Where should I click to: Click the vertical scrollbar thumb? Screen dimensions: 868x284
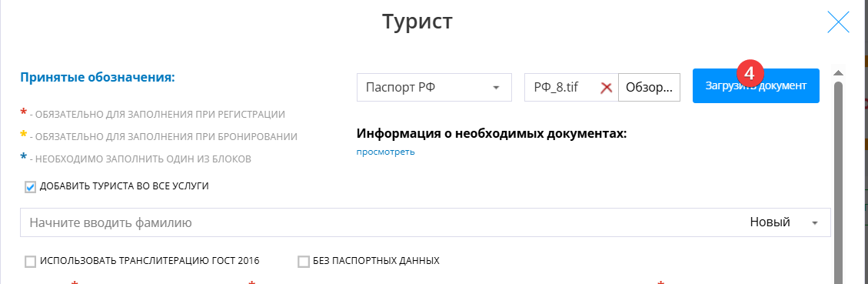(838, 183)
